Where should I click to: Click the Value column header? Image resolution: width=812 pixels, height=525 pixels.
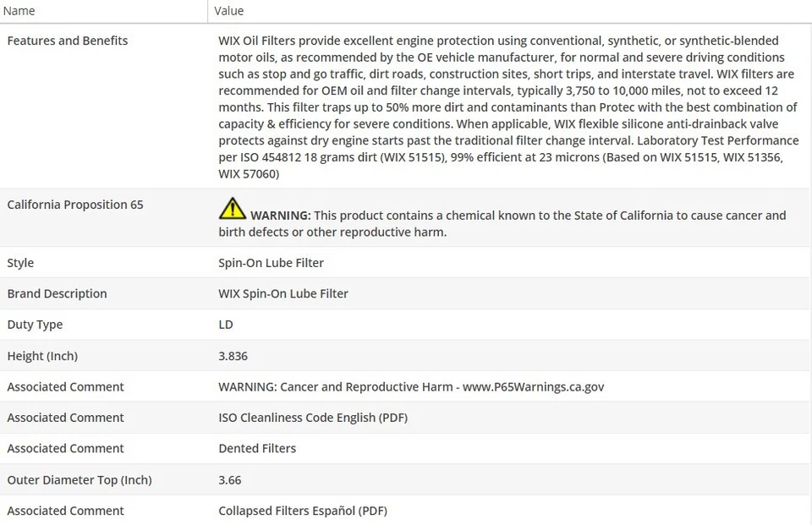(x=228, y=11)
